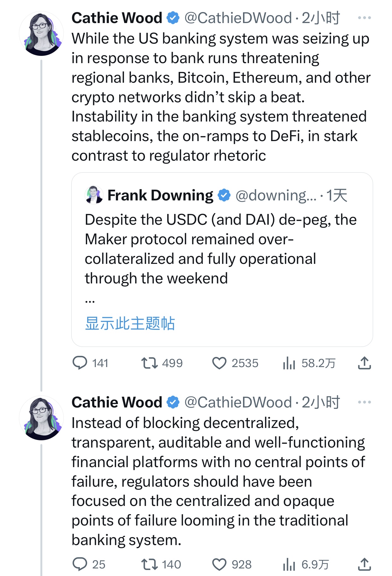This screenshot has width=392, height=576.
Task: Retweet the first tweet with 499 retweets
Action: [x=149, y=363]
